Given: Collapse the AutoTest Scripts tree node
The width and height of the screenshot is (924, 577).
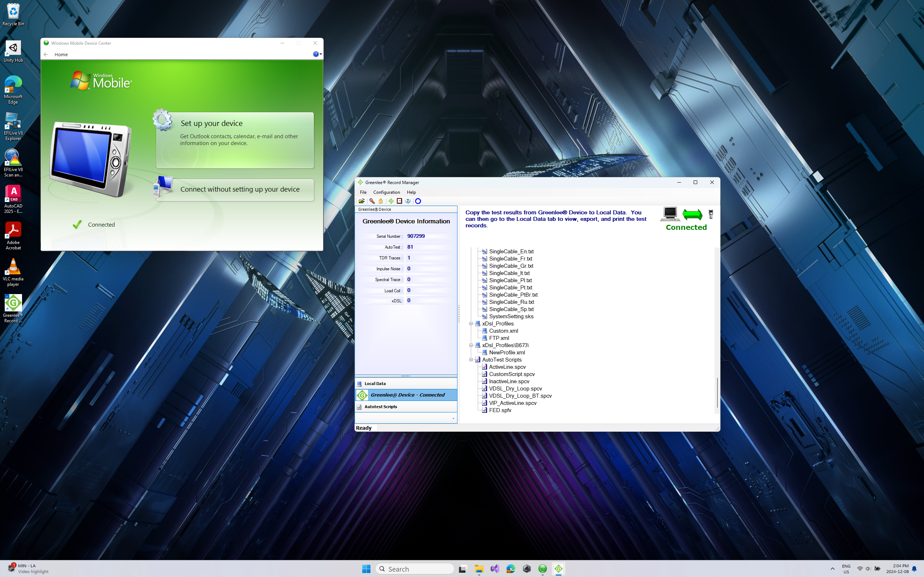Looking at the screenshot, I should click(471, 360).
